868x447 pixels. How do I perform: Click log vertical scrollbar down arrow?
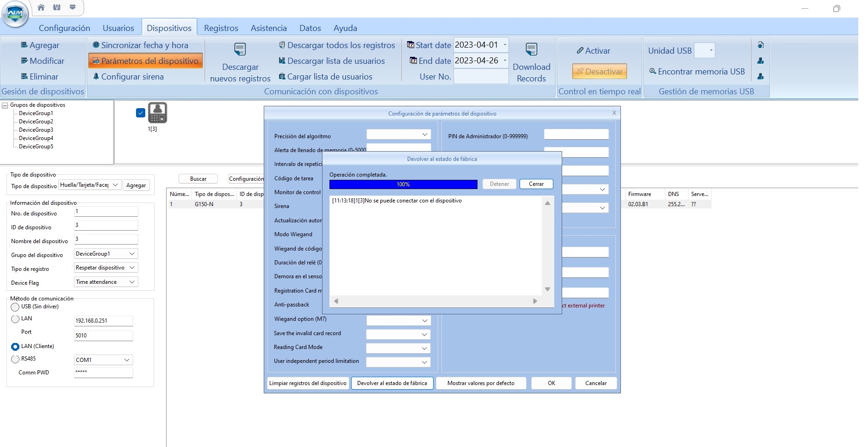[547, 289]
